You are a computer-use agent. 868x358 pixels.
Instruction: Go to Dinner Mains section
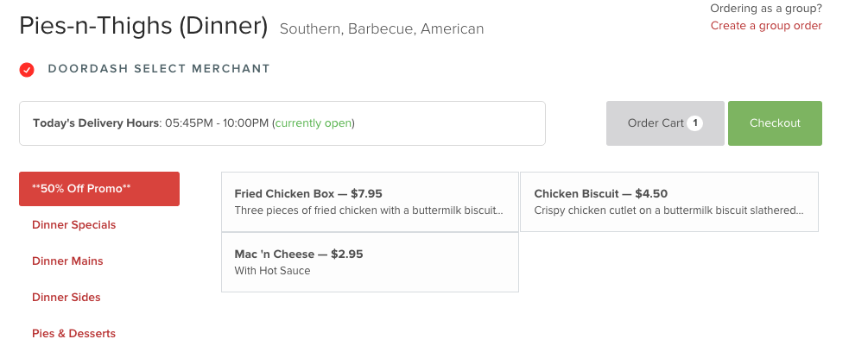(67, 261)
